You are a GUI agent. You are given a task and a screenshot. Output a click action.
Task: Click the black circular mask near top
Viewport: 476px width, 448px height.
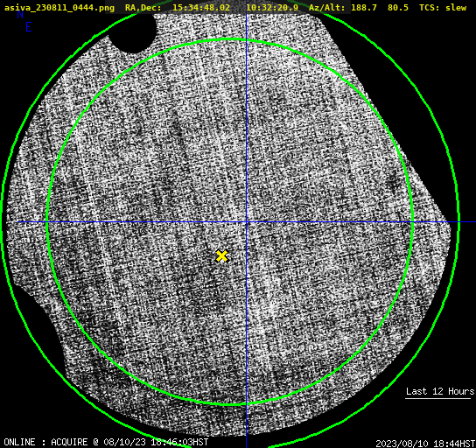(133, 31)
